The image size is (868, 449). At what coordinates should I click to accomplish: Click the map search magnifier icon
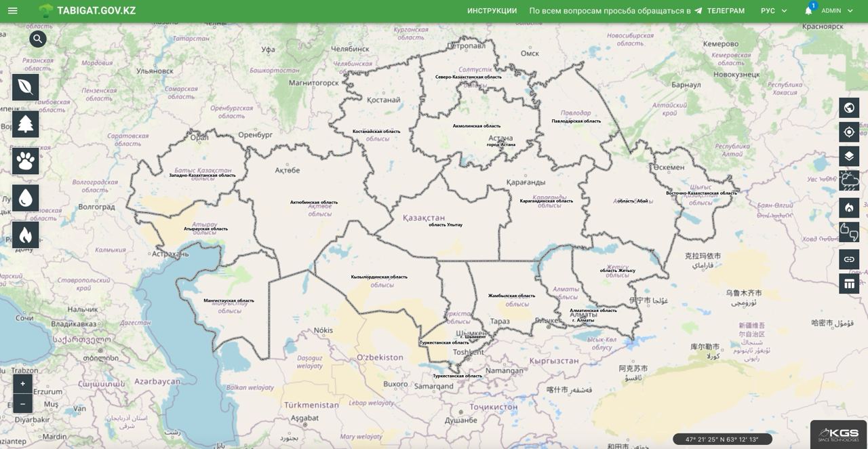pyautogui.click(x=38, y=39)
